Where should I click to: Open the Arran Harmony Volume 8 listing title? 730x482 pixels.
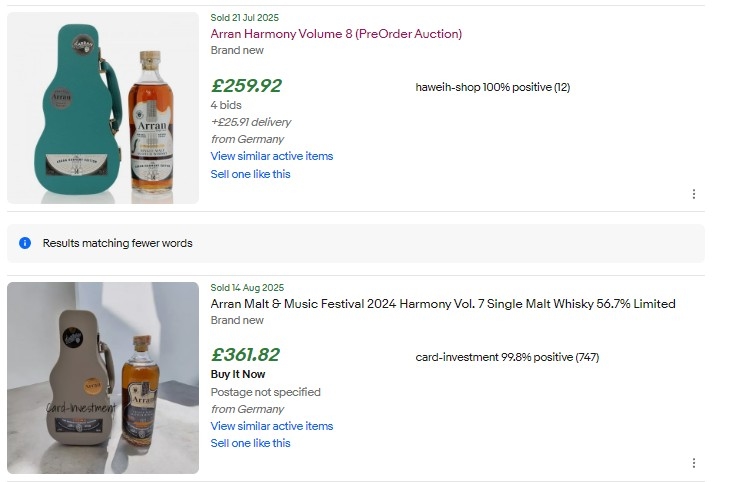336,34
